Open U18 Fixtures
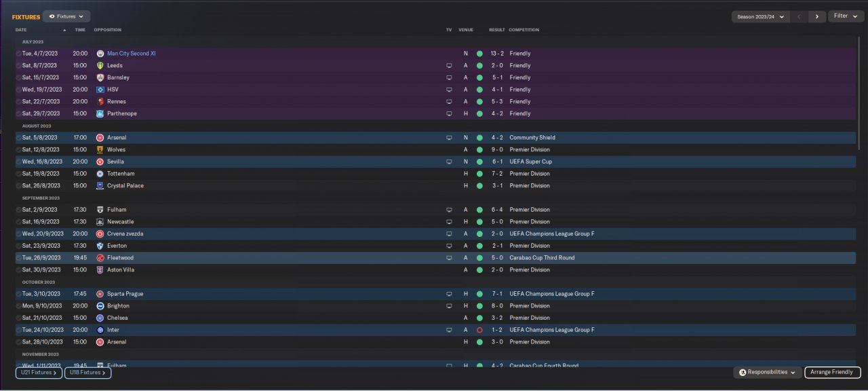 pyautogui.click(x=87, y=372)
